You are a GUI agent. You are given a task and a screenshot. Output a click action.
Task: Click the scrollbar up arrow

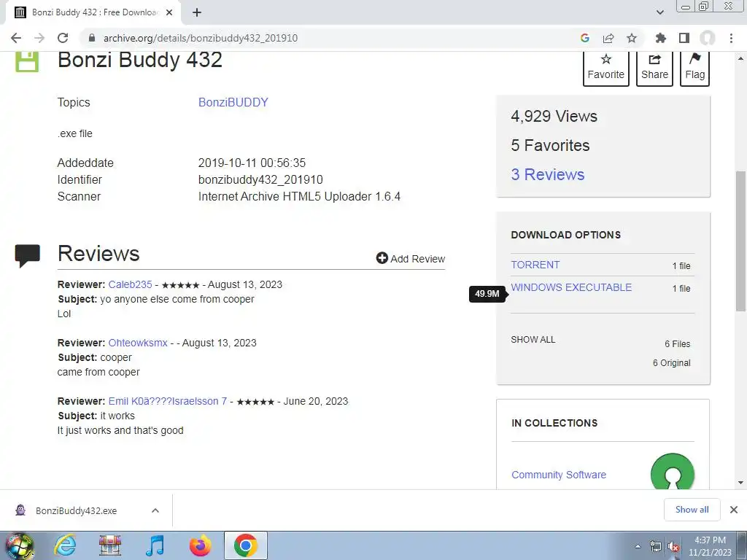741,59
